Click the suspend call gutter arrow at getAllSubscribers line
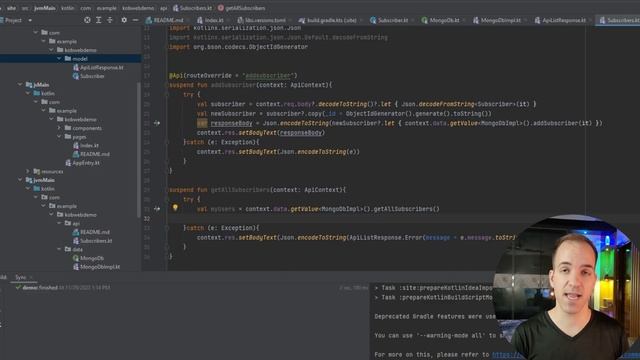The height and width of the screenshot is (360, 640). point(157,209)
